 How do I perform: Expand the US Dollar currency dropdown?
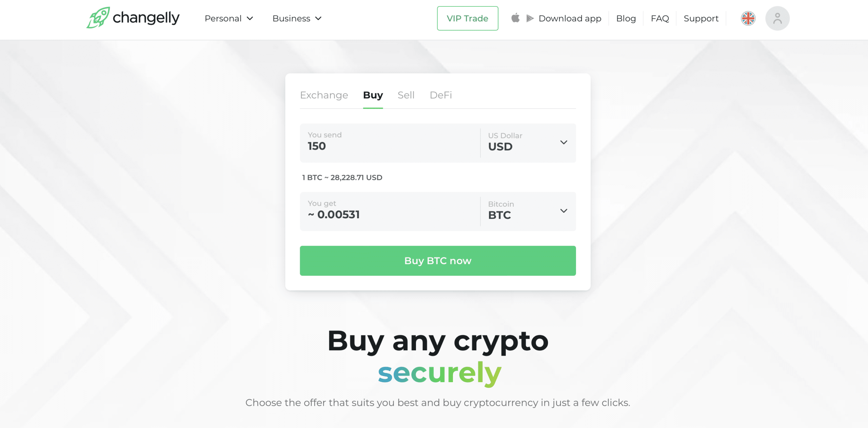(x=564, y=142)
